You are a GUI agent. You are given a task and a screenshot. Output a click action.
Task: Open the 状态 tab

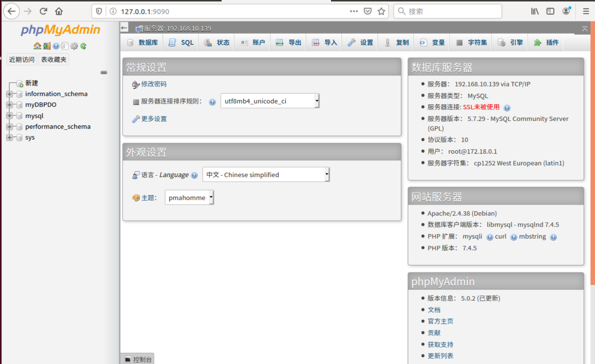pyautogui.click(x=216, y=43)
